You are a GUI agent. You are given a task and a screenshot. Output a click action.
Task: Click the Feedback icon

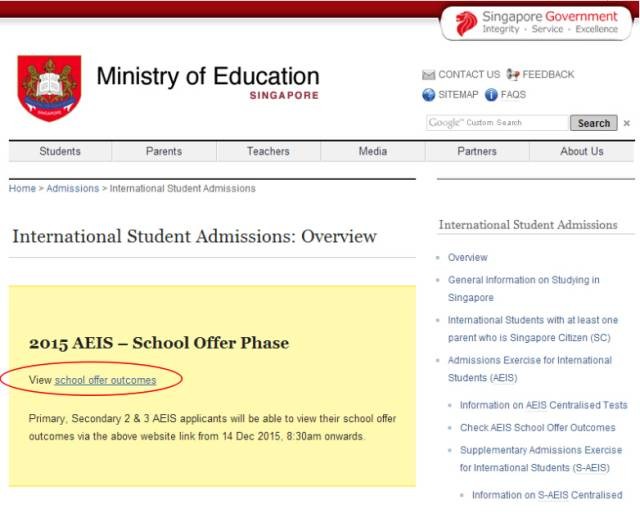click(x=513, y=75)
